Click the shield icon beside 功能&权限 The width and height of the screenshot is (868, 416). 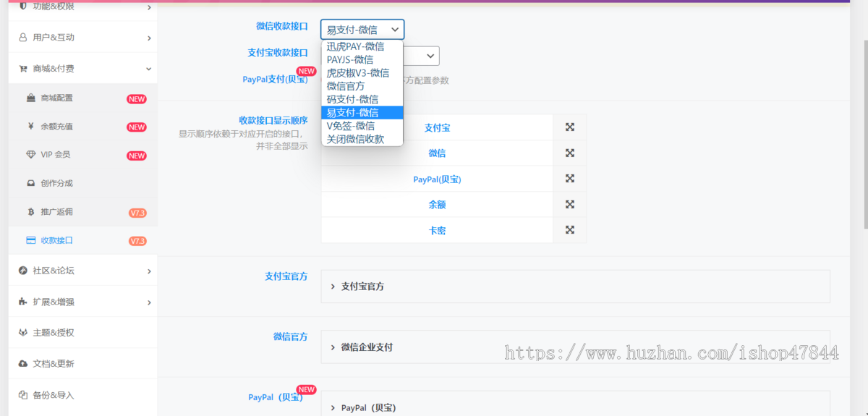click(x=23, y=6)
